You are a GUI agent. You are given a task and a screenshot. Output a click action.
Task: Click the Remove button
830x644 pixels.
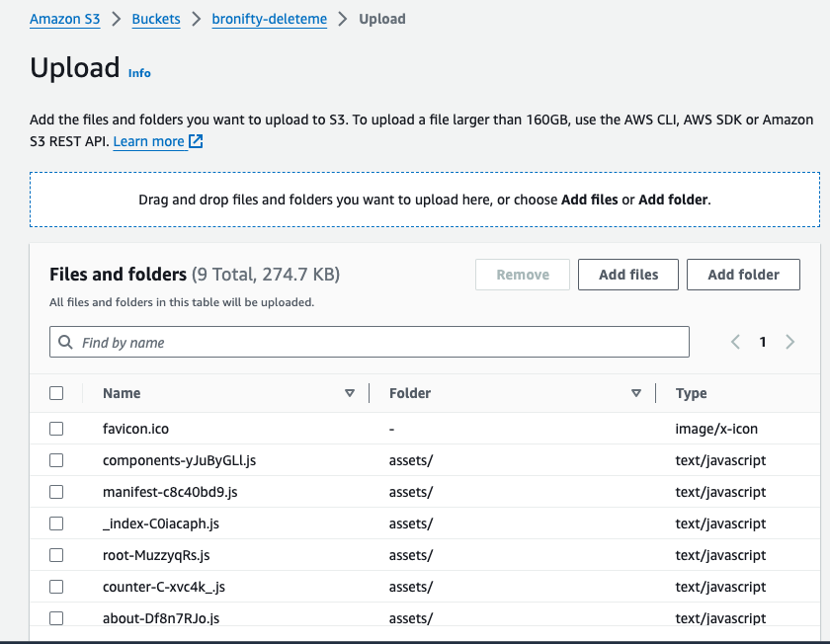pyautogui.click(x=522, y=274)
